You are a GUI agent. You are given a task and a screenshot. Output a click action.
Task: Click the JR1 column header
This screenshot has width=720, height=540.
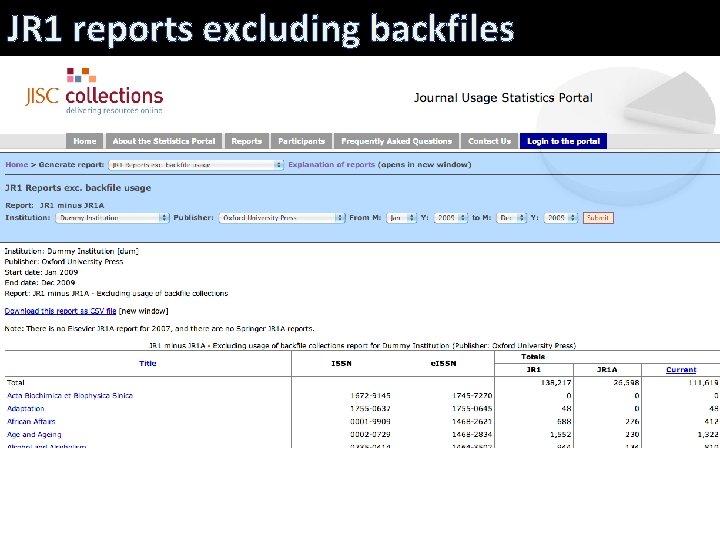click(x=534, y=370)
